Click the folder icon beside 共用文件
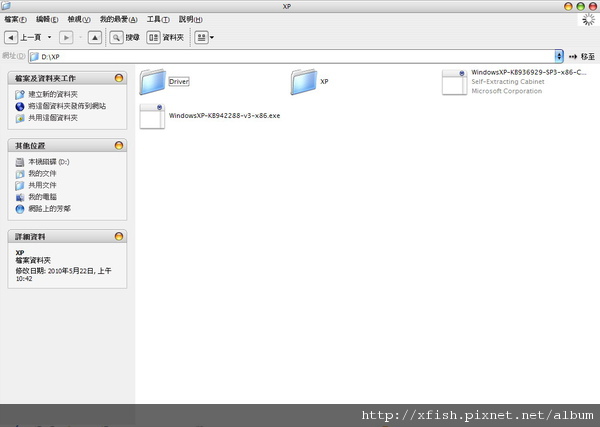The width and height of the screenshot is (600, 427). 20,186
